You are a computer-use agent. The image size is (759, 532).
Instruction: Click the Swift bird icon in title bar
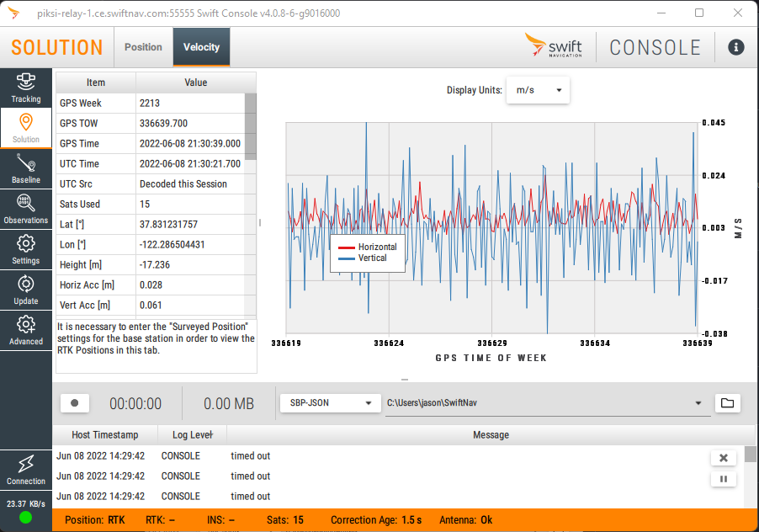click(13, 13)
